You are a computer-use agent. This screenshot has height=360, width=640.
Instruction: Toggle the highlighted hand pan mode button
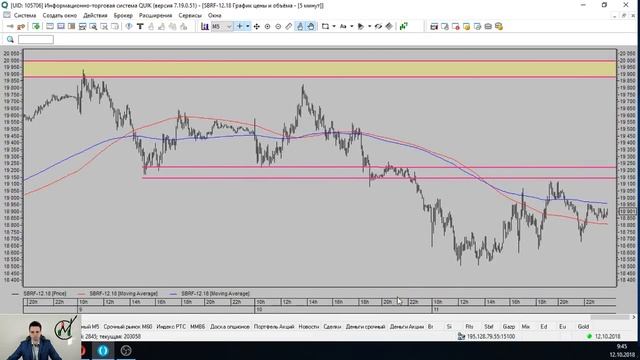[x=311, y=27]
